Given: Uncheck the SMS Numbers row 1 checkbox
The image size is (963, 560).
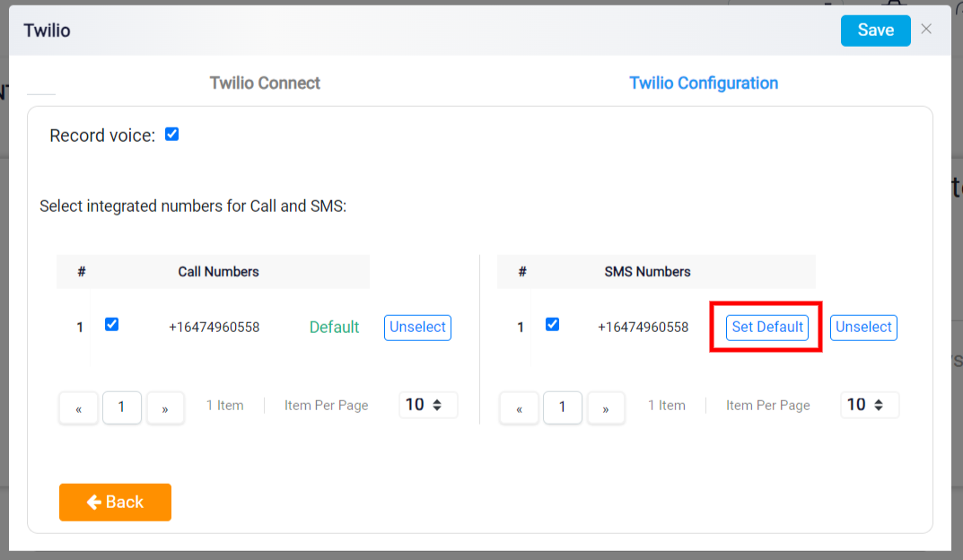Looking at the screenshot, I should pyautogui.click(x=552, y=324).
